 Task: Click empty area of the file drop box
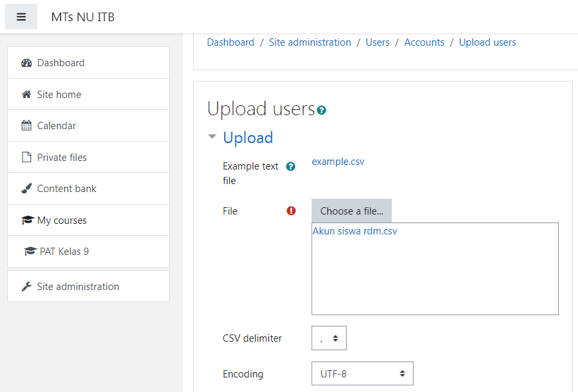tap(435, 276)
